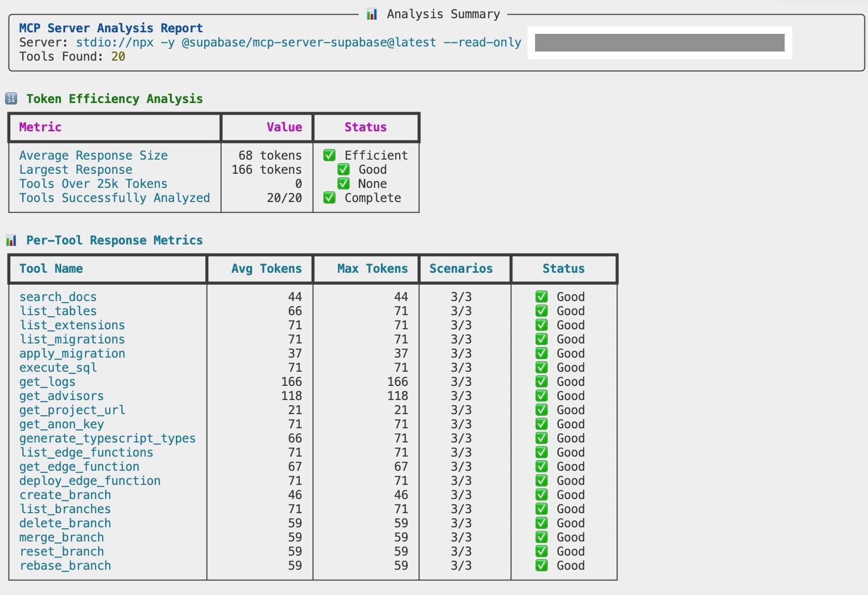This screenshot has height=595, width=868.
Task: Click the green checkmark next to Efficient
Action: pyautogui.click(x=329, y=155)
